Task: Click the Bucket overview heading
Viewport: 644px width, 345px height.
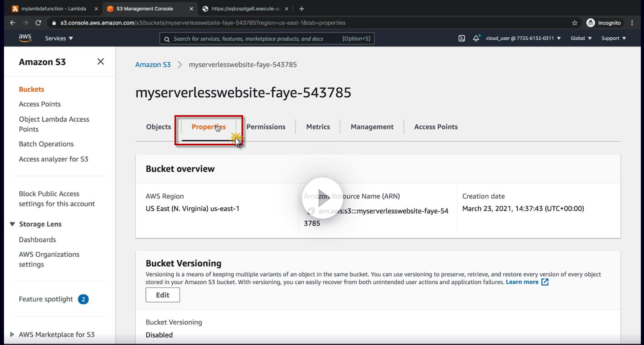Action: pos(180,169)
